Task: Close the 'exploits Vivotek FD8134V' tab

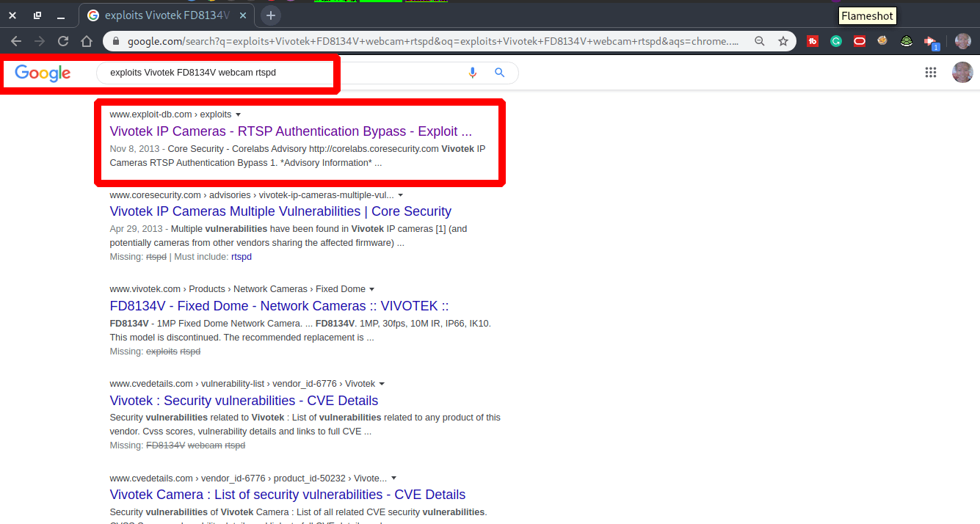Action: (243, 15)
